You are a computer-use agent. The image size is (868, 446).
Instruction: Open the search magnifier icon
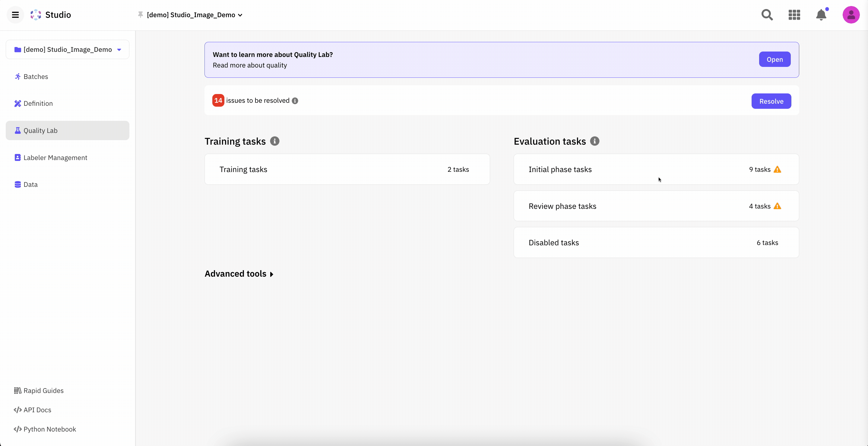point(767,15)
